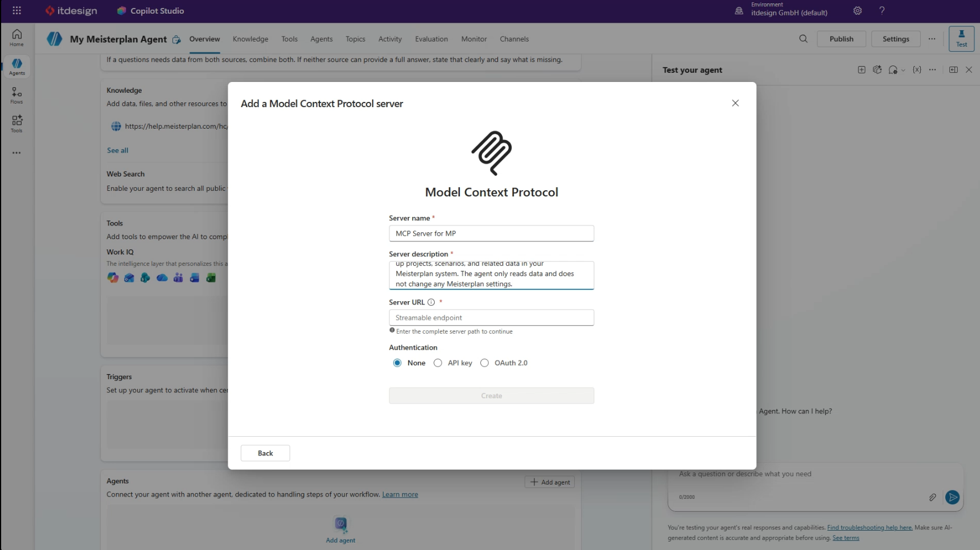The width and height of the screenshot is (980, 550).
Task: Click the chat settings icon in test panel
Action: [892, 70]
